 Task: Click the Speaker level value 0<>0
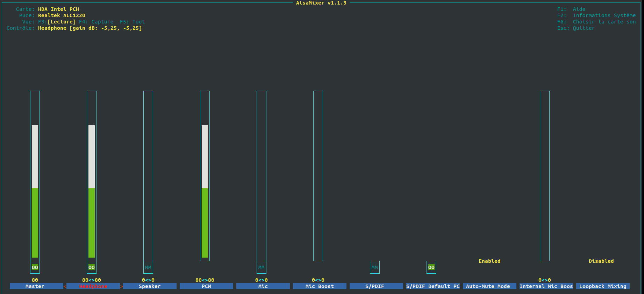tap(148, 280)
